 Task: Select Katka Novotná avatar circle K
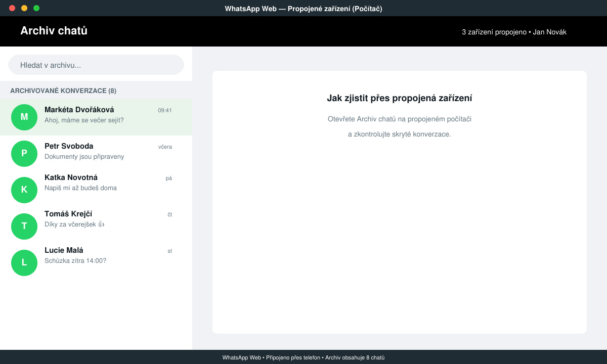[24, 190]
